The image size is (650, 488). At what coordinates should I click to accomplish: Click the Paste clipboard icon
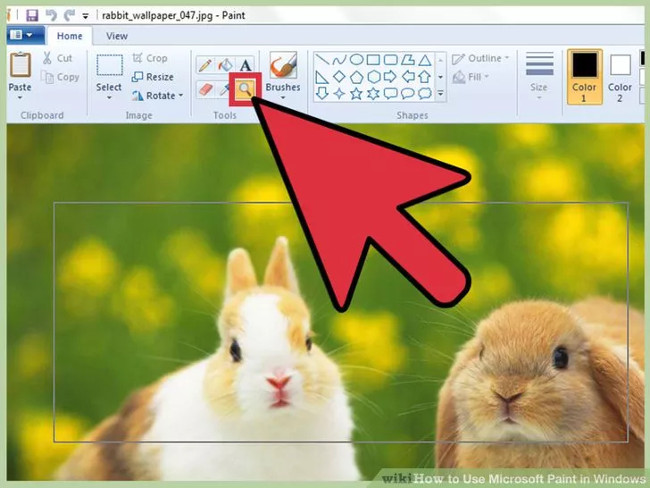tap(20, 65)
